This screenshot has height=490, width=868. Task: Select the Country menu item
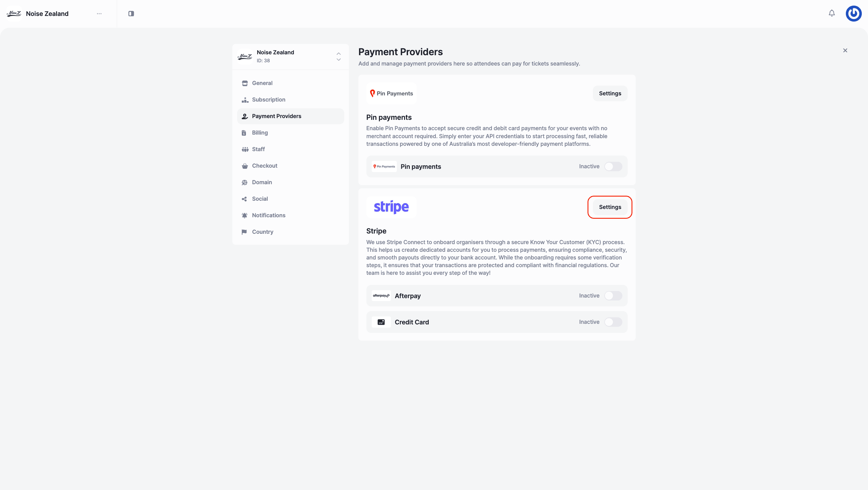click(x=262, y=232)
